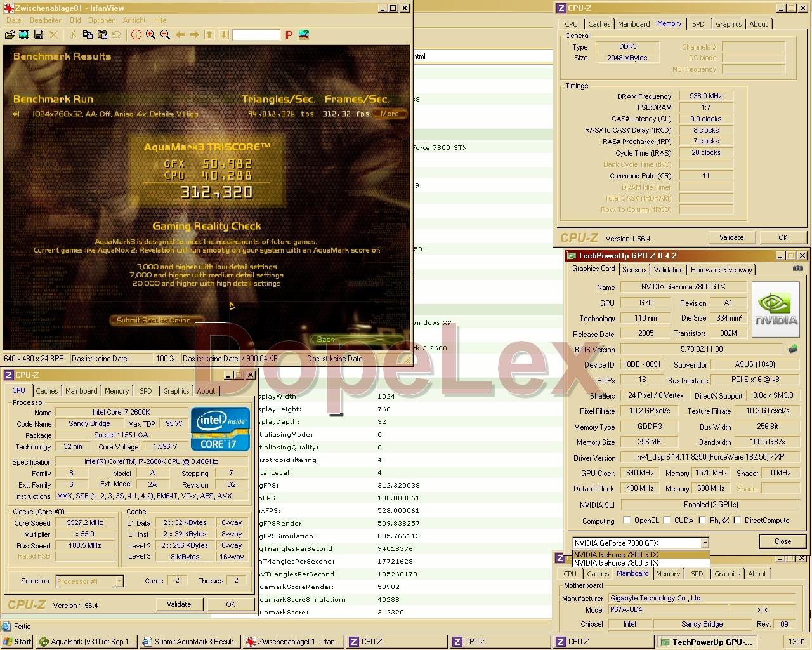Start slideshow from IrfanView toolbar

click(x=24, y=35)
